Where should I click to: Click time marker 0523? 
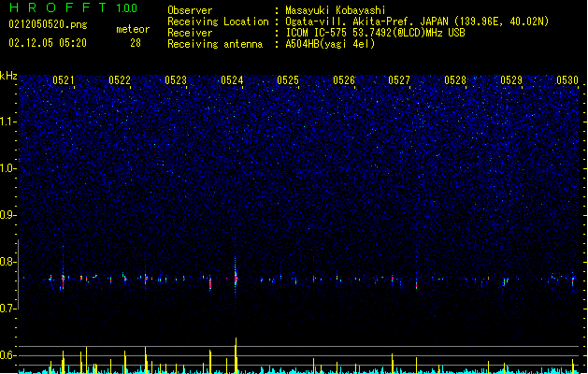pos(176,80)
